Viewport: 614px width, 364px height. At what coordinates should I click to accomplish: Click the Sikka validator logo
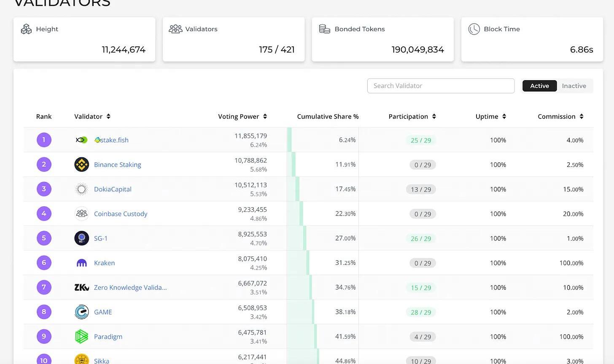(81, 359)
